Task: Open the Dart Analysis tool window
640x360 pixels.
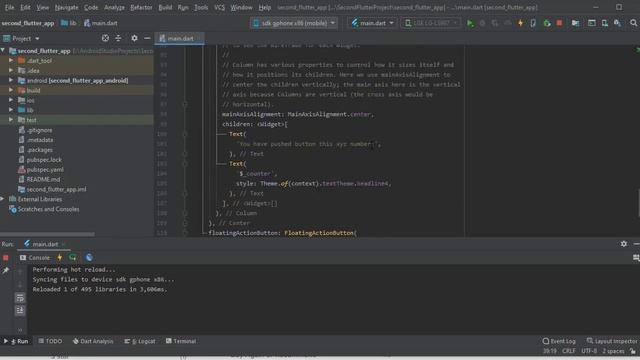Action: (93, 341)
